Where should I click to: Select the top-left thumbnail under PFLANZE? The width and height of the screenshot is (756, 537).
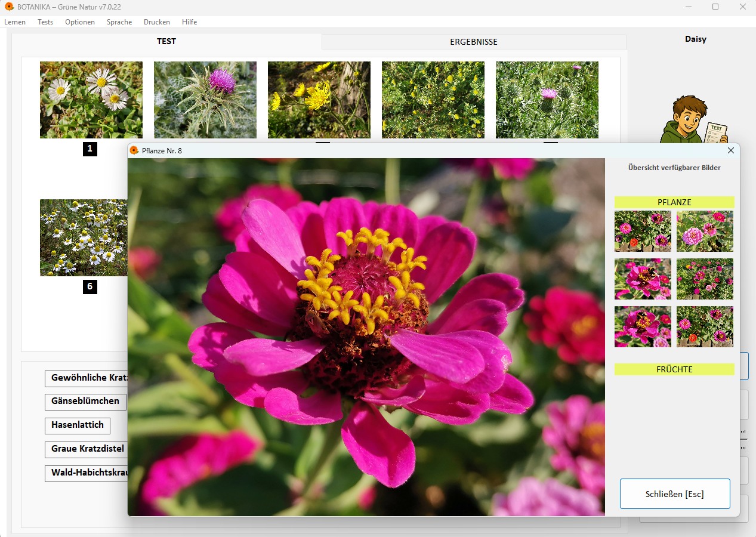coord(643,231)
